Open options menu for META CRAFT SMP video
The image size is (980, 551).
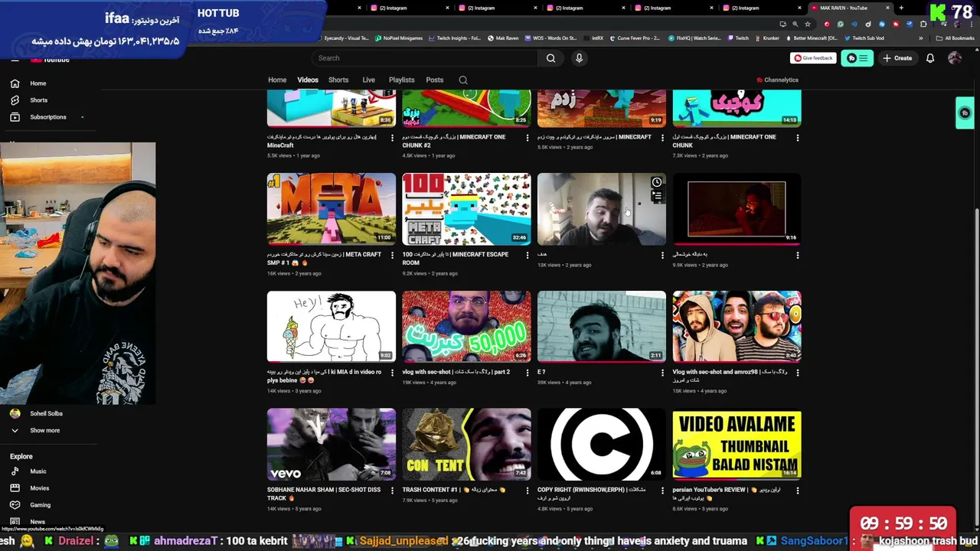[x=392, y=256]
